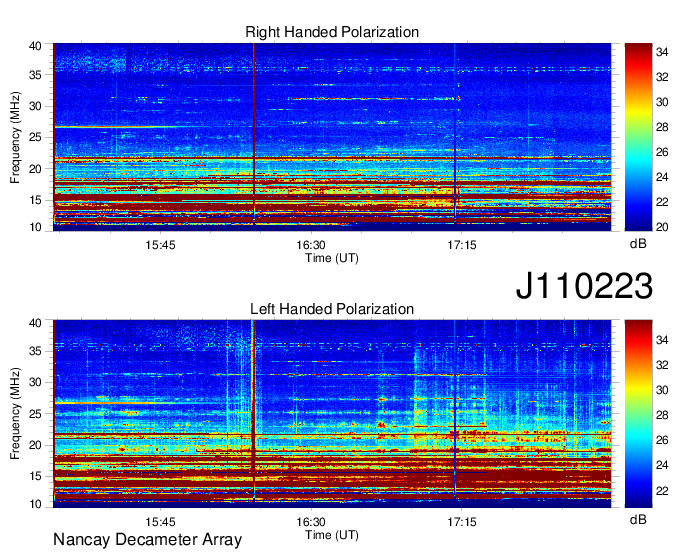This screenshot has width=680, height=552.
Task: Click inside the Left Handed Polarization spectrogram
Action: pyautogui.click(x=332, y=414)
